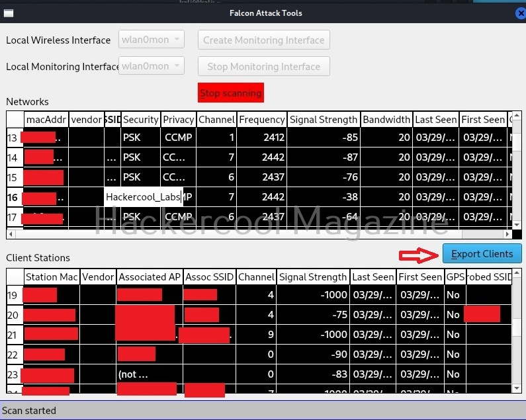
Task: Select client station row 21
Action: [x=15, y=335]
